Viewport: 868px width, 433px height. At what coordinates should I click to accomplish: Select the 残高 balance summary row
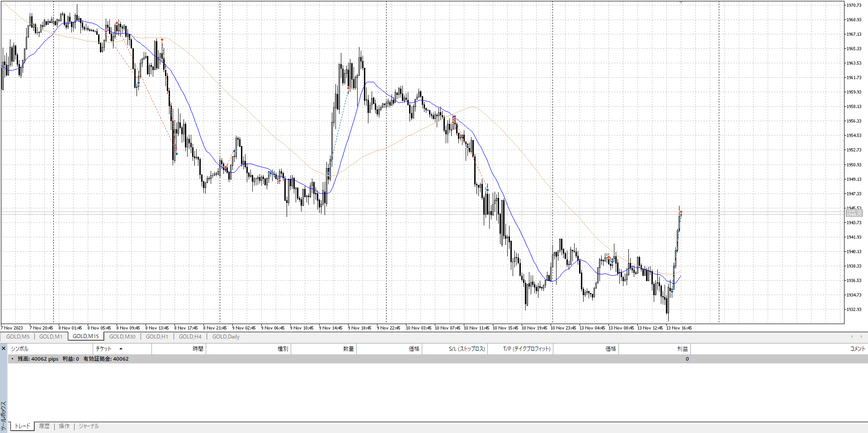pyautogui.click(x=73, y=359)
